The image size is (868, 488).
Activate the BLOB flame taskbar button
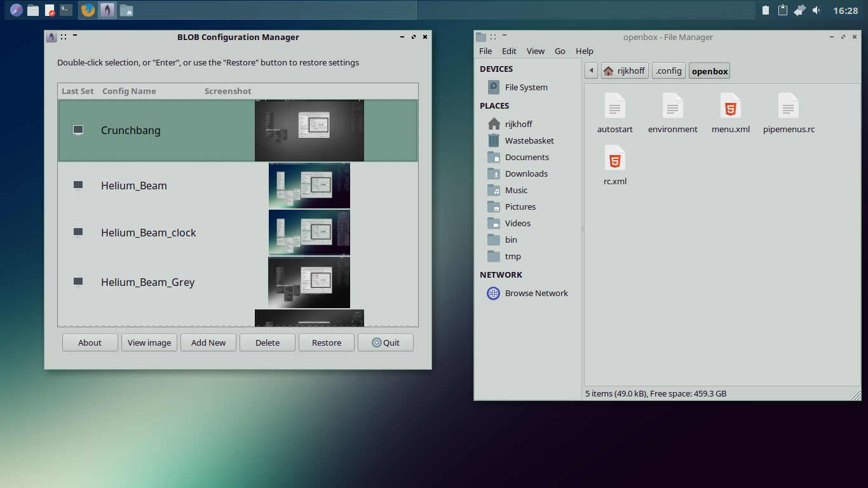tap(107, 10)
